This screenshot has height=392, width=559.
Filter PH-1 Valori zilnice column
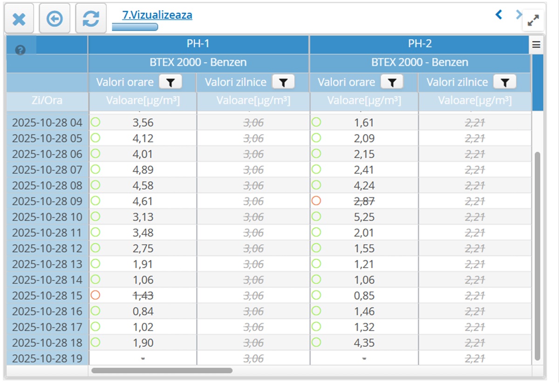pos(283,82)
